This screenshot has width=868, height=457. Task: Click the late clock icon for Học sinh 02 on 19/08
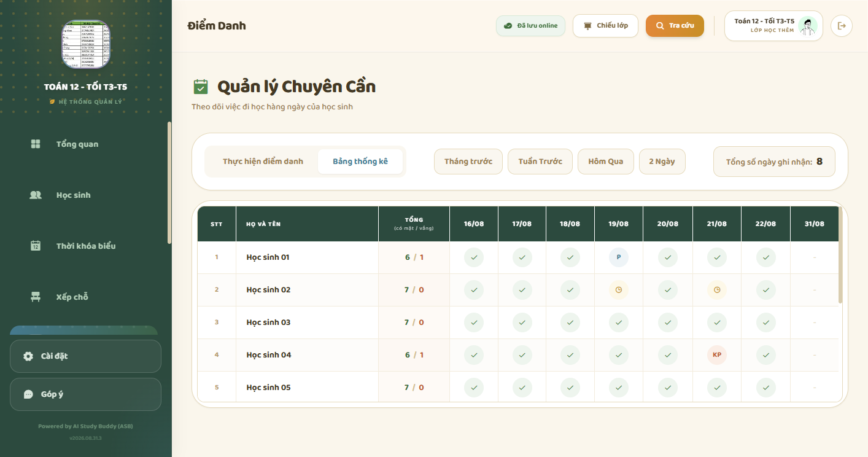tap(618, 290)
